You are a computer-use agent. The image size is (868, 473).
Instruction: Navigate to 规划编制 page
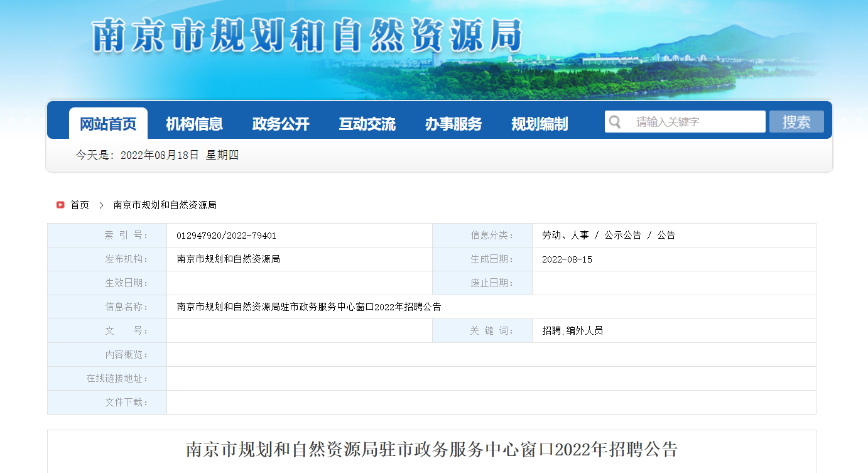[540, 124]
